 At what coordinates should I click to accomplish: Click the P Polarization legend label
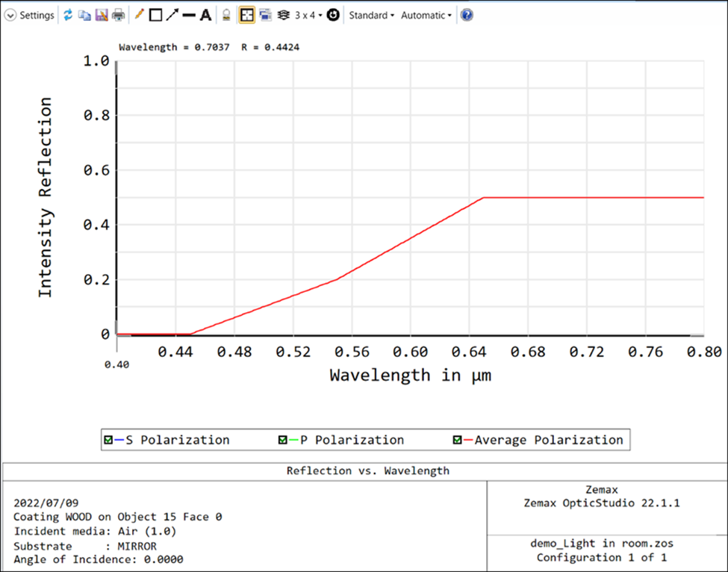coord(352,440)
